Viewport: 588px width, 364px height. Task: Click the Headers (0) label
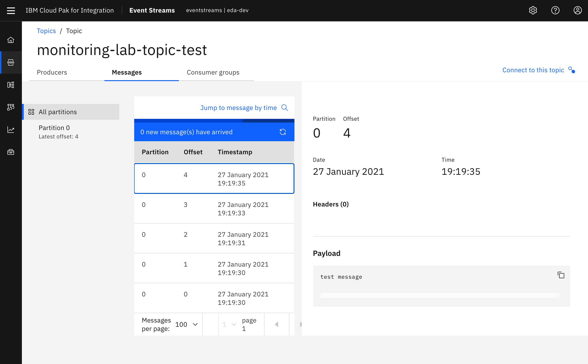pos(331,204)
